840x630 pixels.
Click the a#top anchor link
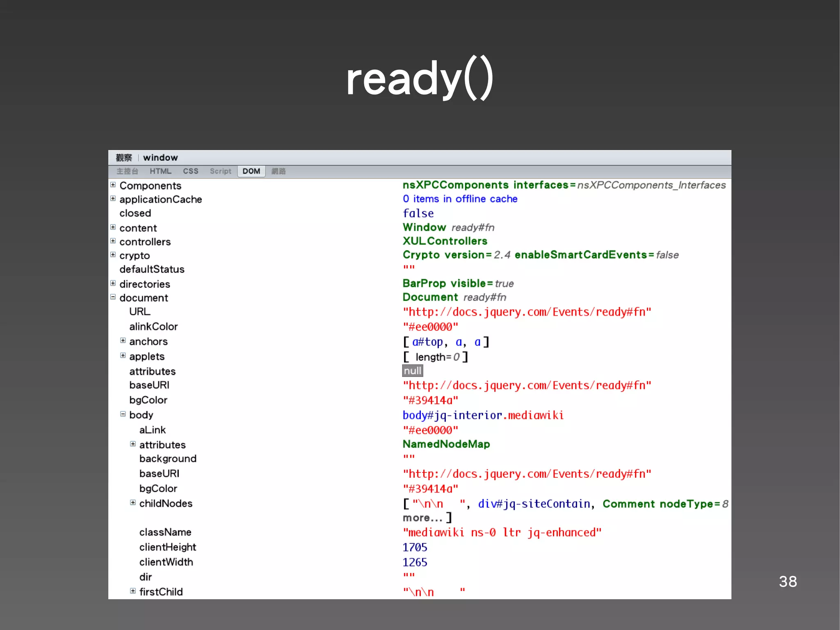427,342
